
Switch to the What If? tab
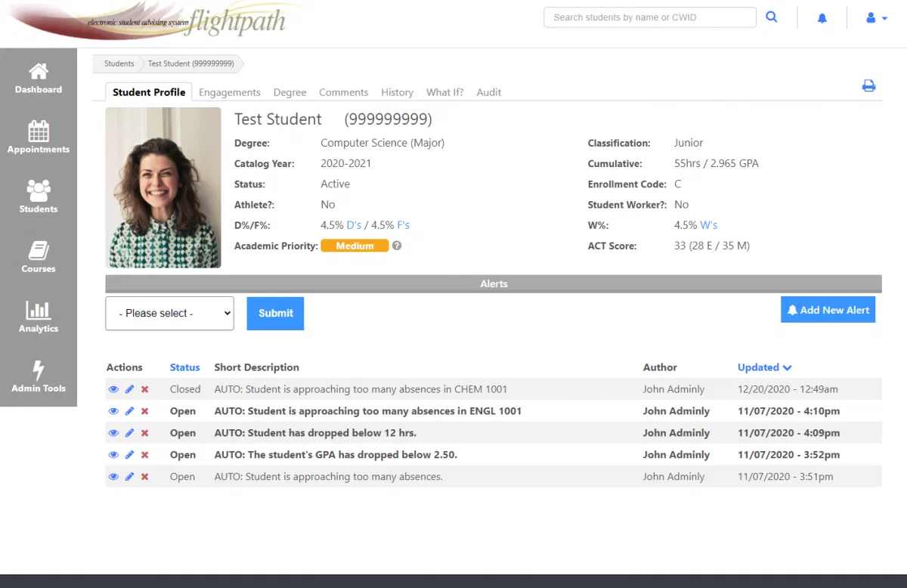(445, 92)
